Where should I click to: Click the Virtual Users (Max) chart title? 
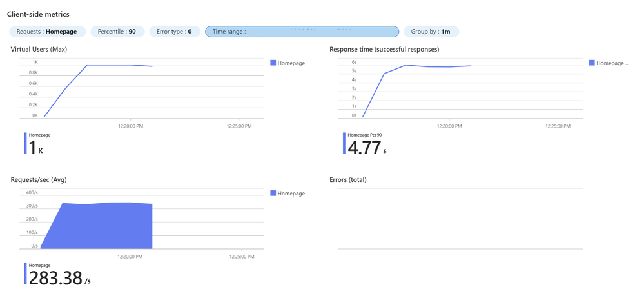[x=39, y=49]
